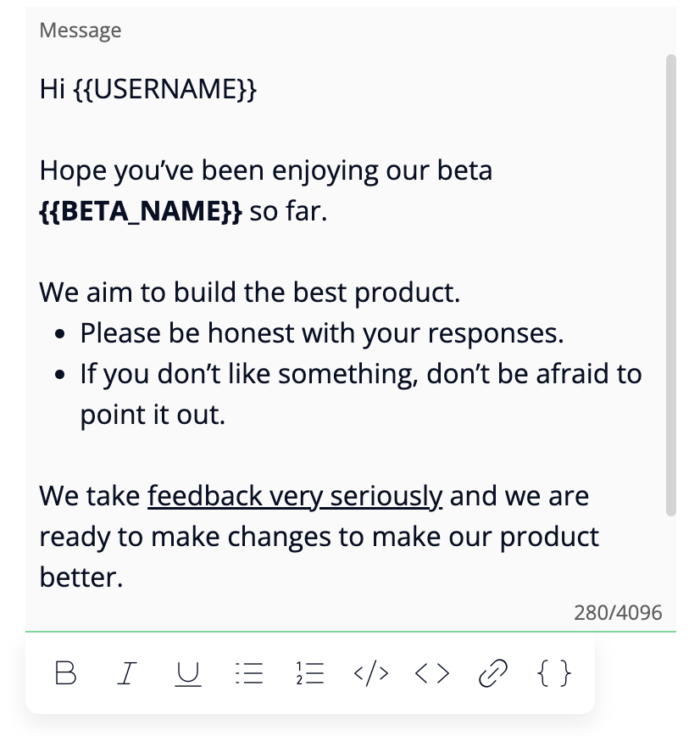Viewport: 700px width, 736px height.
Task: Insert a code block with the </> icon
Action: click(x=371, y=673)
